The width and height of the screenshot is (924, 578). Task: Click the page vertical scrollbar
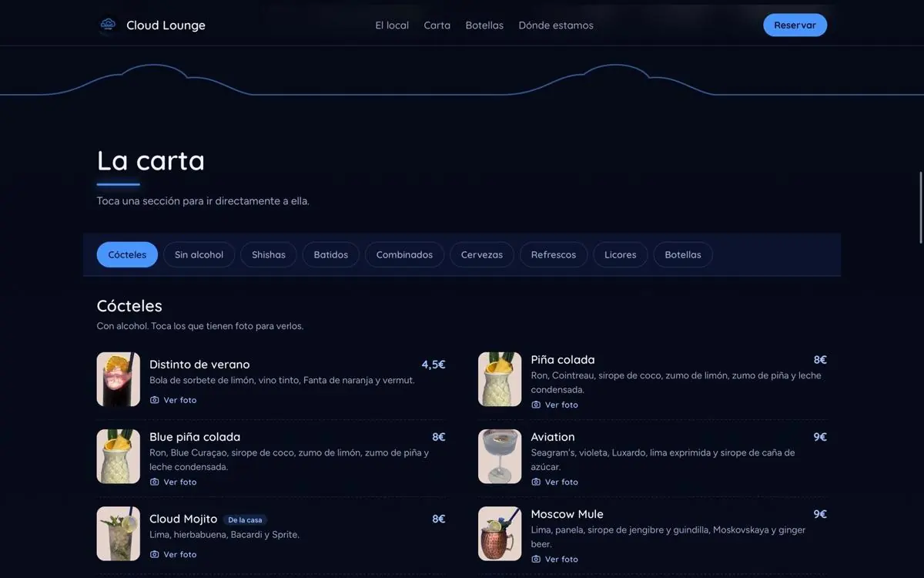tap(920, 207)
